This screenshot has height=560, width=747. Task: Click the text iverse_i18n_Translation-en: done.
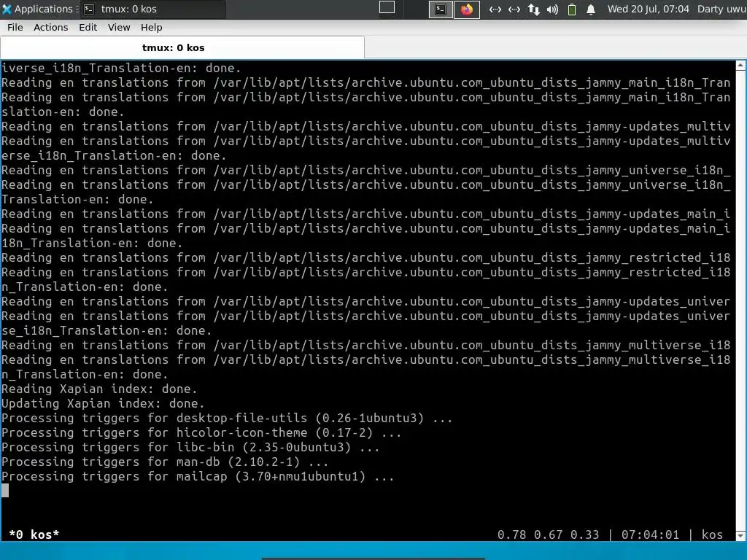121,68
